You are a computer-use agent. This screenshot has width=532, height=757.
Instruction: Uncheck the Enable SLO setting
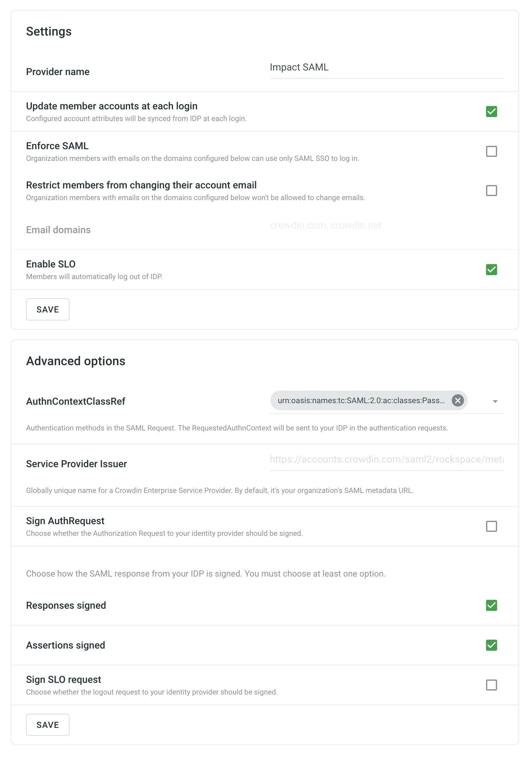tap(492, 270)
